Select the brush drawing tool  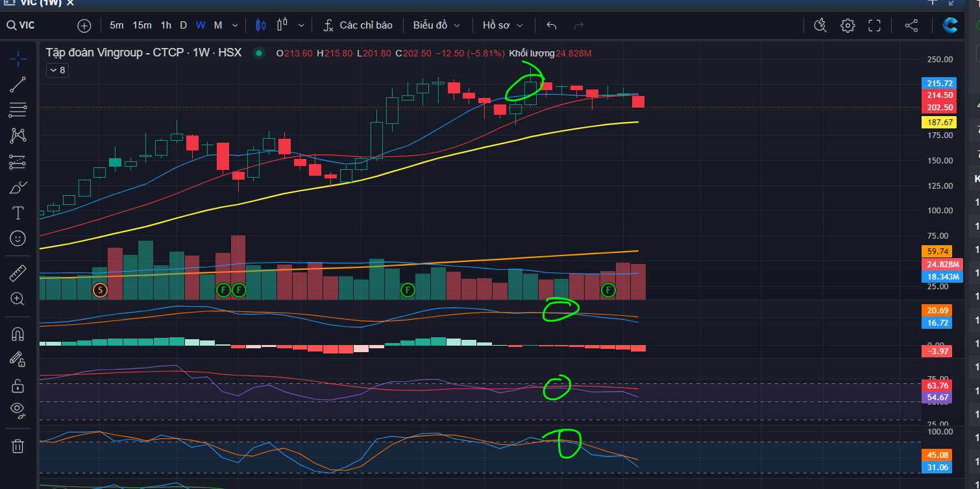18,188
